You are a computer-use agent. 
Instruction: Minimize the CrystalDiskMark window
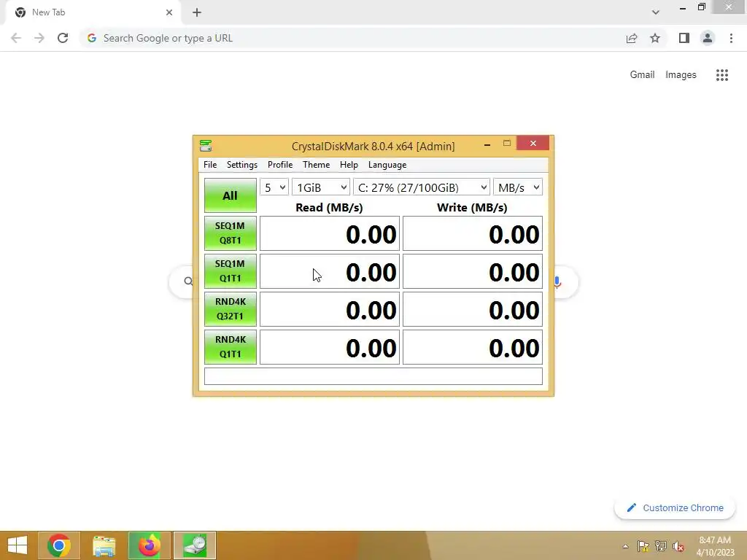point(487,144)
